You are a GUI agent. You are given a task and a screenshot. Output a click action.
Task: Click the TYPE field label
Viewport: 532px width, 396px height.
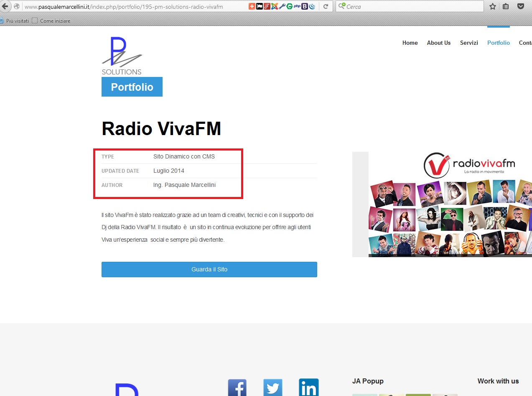pyautogui.click(x=108, y=157)
